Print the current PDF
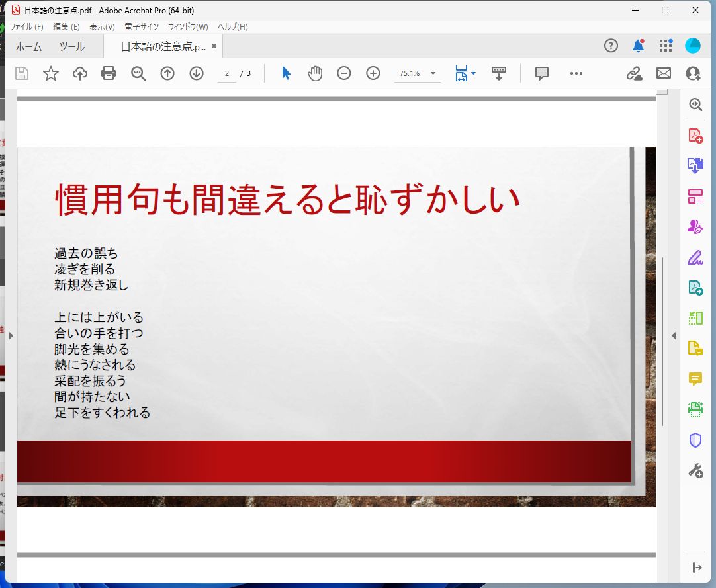This screenshot has width=716, height=588. tap(109, 73)
